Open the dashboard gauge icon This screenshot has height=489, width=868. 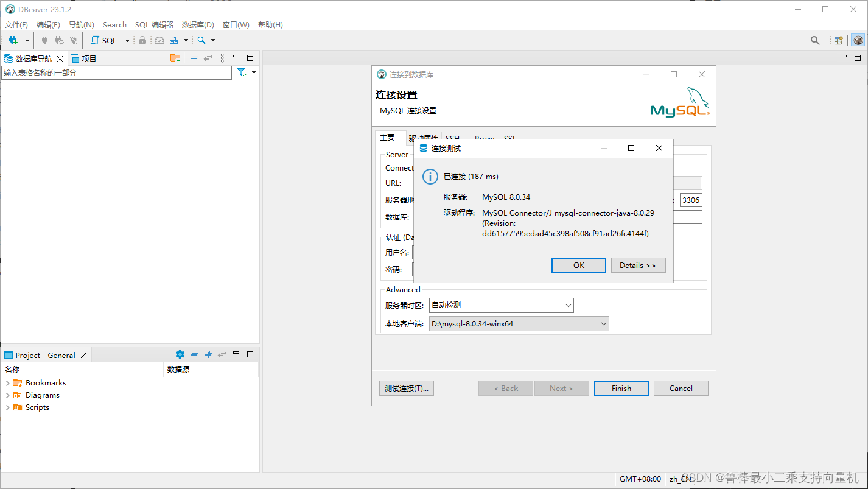159,40
